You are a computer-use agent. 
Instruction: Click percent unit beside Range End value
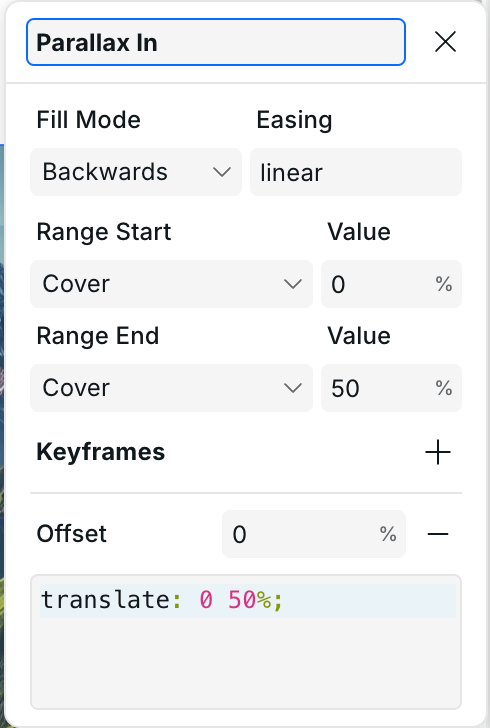point(444,388)
